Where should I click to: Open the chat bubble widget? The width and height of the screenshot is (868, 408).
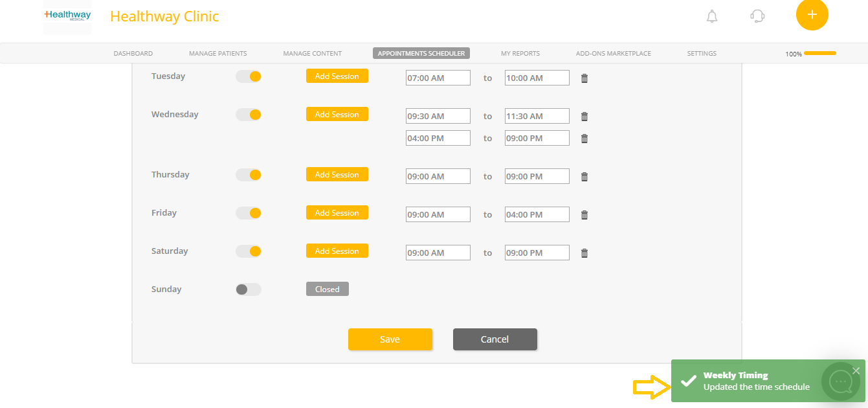point(841,382)
